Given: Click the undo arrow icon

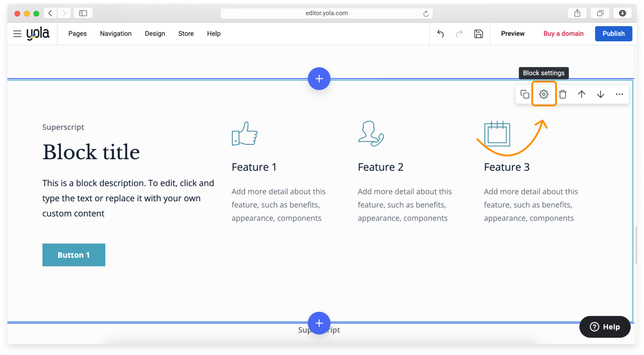Looking at the screenshot, I should tap(440, 33).
